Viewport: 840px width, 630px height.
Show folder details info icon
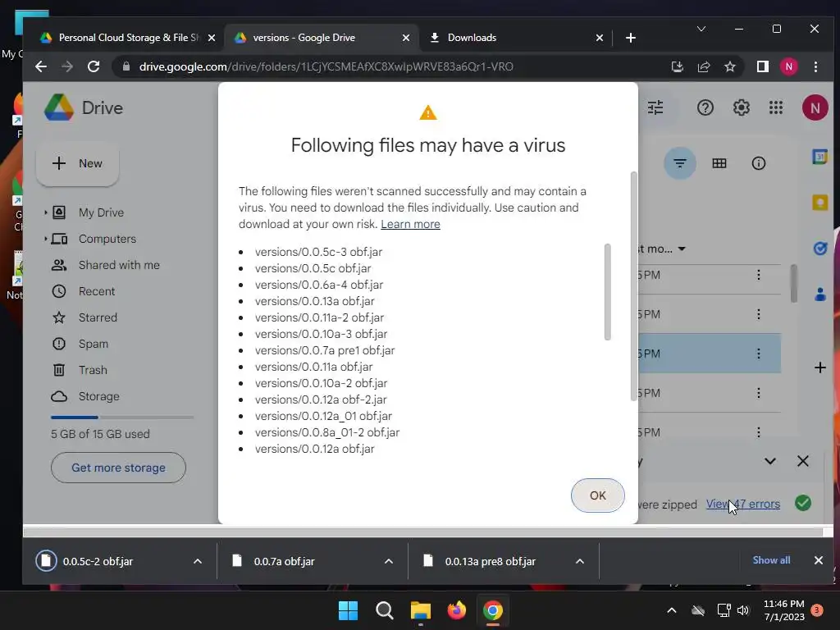pos(759,163)
